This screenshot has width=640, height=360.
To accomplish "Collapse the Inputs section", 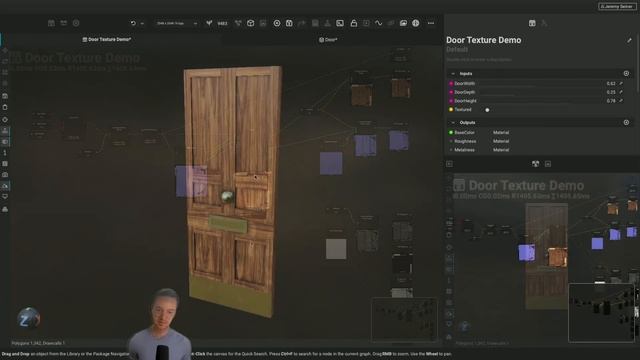I will pyautogui.click(x=453, y=73).
